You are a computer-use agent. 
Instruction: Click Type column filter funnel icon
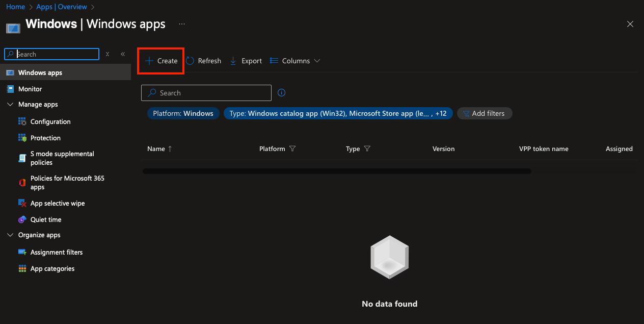tap(367, 149)
